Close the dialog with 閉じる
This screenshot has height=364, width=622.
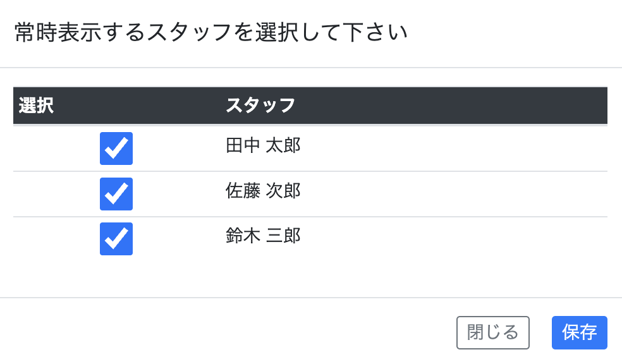(x=492, y=332)
